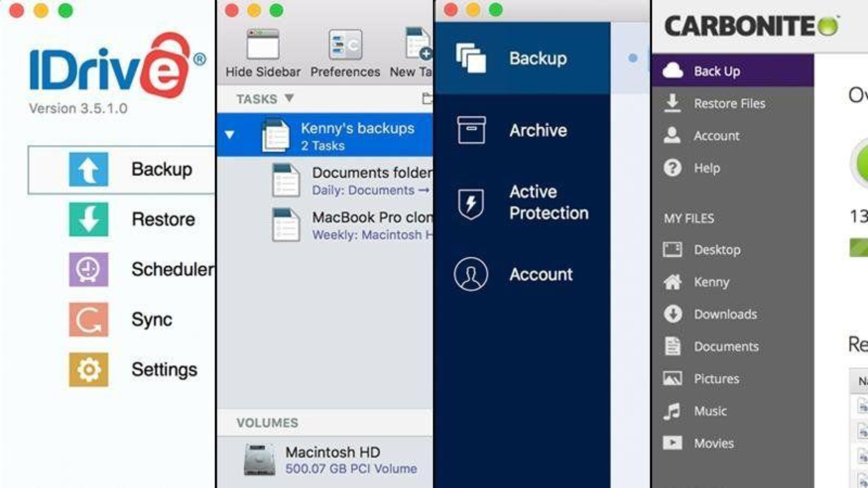Image resolution: width=868 pixels, height=488 pixels.
Task: Select the Active Protection shield icon
Action: (471, 203)
